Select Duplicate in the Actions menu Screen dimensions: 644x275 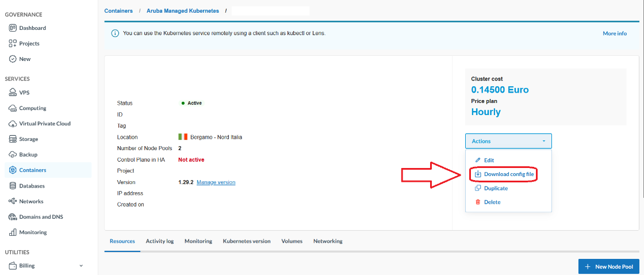pyautogui.click(x=496, y=188)
